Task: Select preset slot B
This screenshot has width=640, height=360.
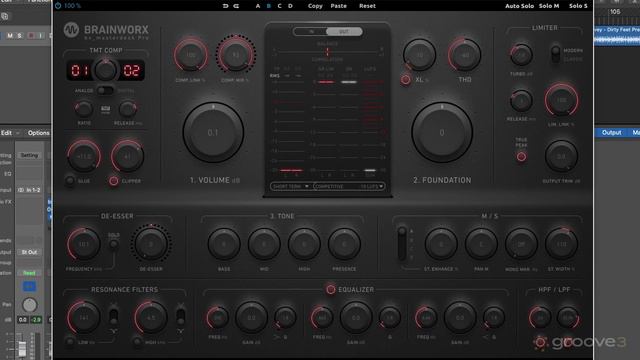Action: pos(269,6)
